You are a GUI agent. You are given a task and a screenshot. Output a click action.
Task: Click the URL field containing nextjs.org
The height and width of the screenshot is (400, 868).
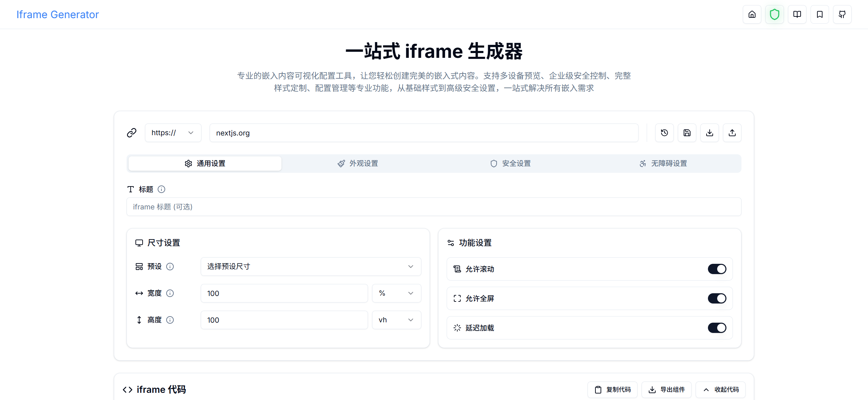(x=424, y=133)
